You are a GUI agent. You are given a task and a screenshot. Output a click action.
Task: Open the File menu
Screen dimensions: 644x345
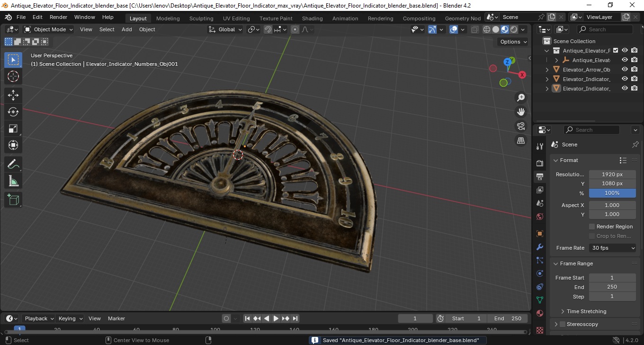pyautogui.click(x=21, y=17)
